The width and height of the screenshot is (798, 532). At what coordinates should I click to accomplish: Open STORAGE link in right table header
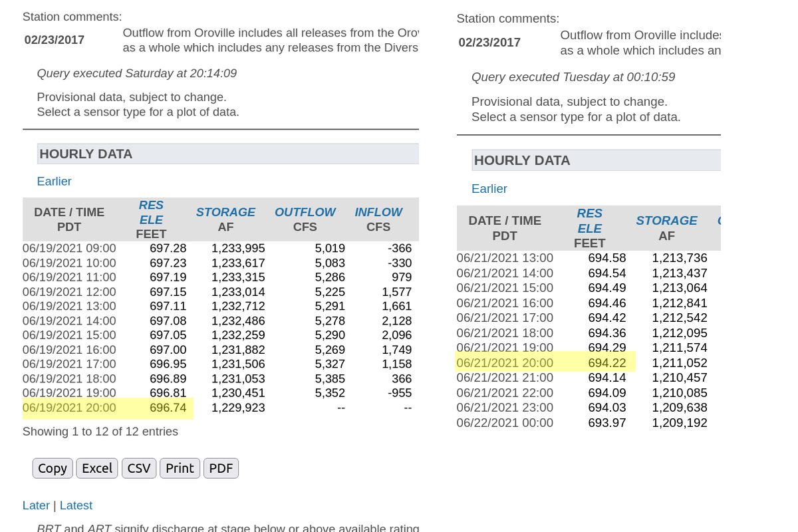point(666,221)
